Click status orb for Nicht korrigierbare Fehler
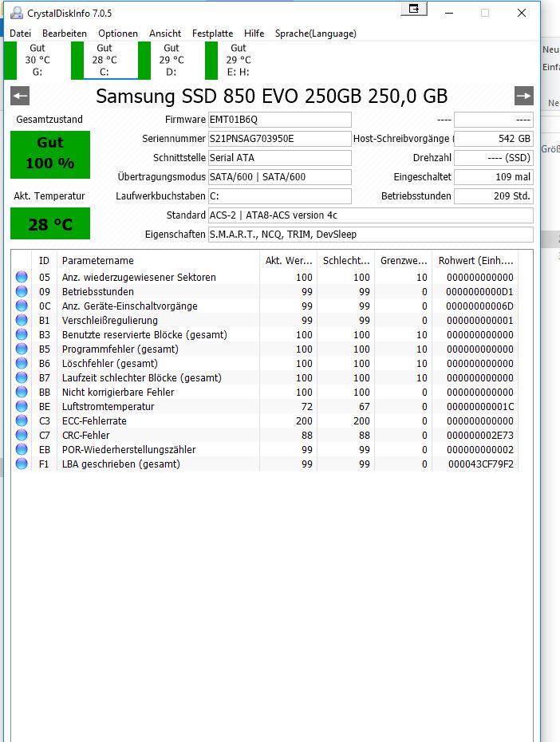 (x=22, y=392)
